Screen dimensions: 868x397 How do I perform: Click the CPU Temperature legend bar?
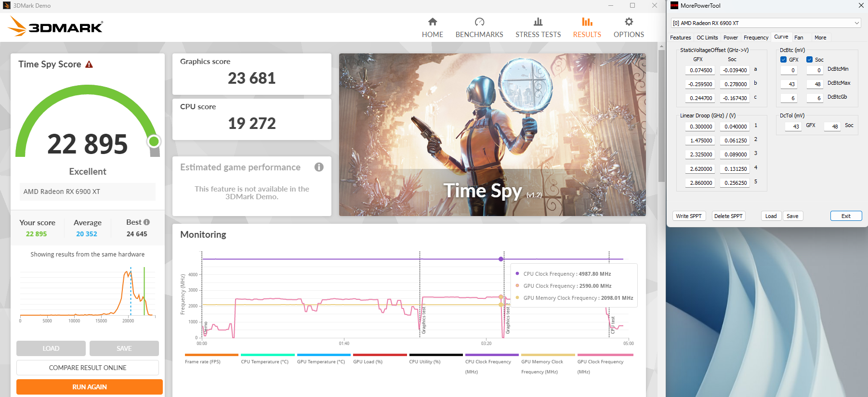point(267,355)
